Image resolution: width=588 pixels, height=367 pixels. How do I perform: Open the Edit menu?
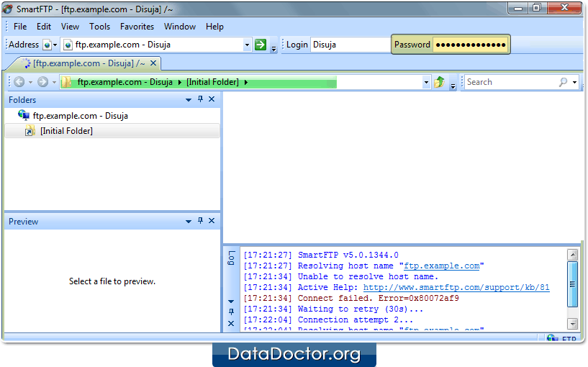pyautogui.click(x=43, y=27)
